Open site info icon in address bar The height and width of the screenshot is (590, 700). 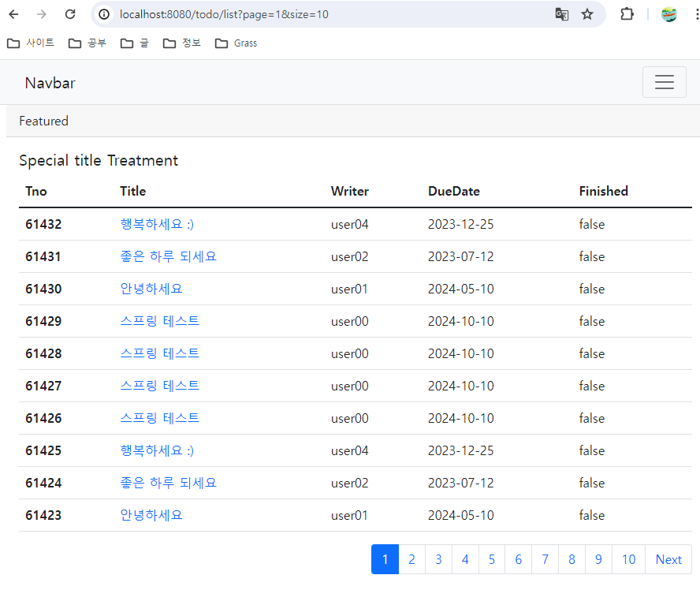[x=104, y=14]
